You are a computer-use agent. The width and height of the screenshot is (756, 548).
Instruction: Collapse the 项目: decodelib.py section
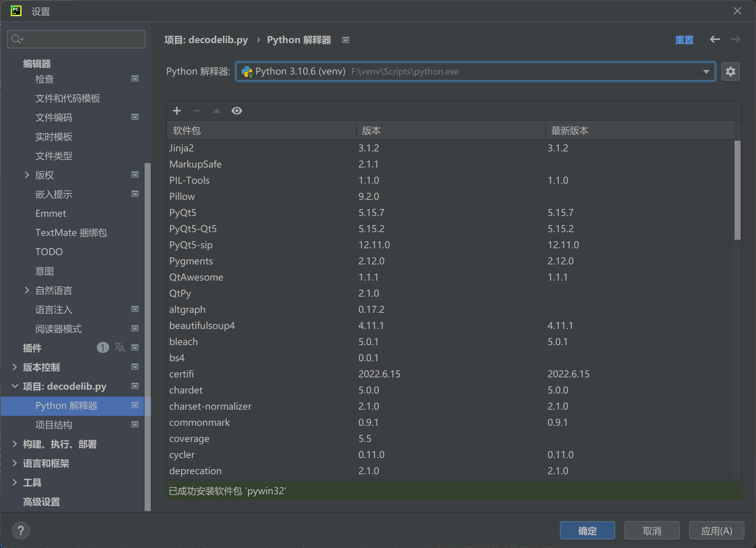click(15, 386)
